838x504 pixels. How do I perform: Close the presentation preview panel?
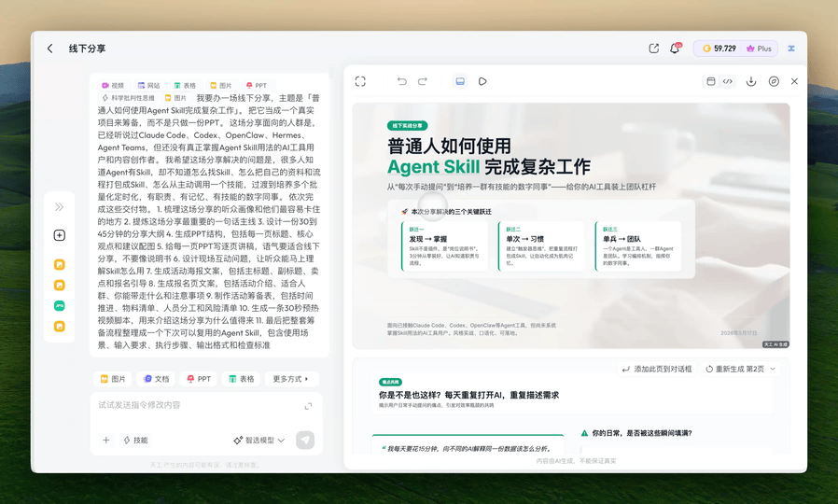pyautogui.click(x=794, y=81)
